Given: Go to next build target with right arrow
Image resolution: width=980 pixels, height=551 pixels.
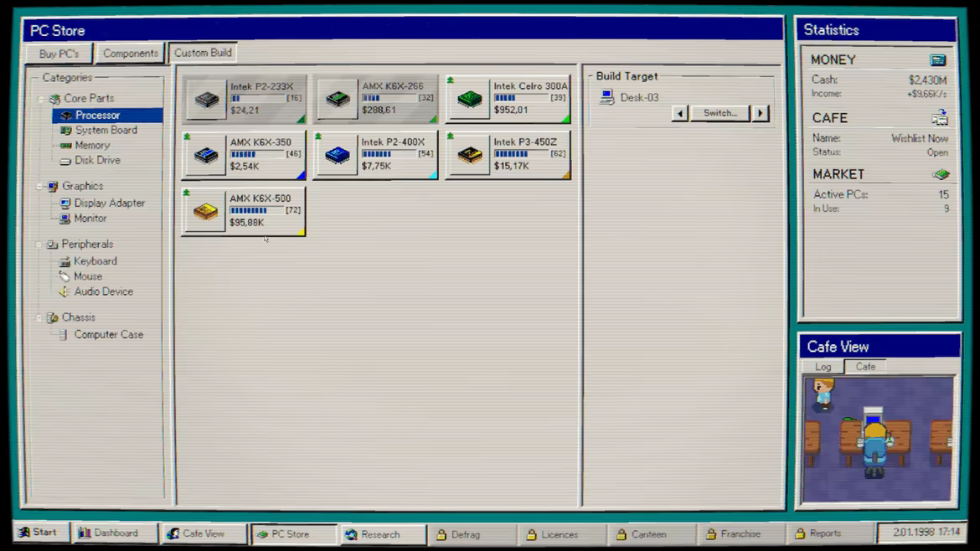Looking at the screenshot, I should [x=761, y=113].
